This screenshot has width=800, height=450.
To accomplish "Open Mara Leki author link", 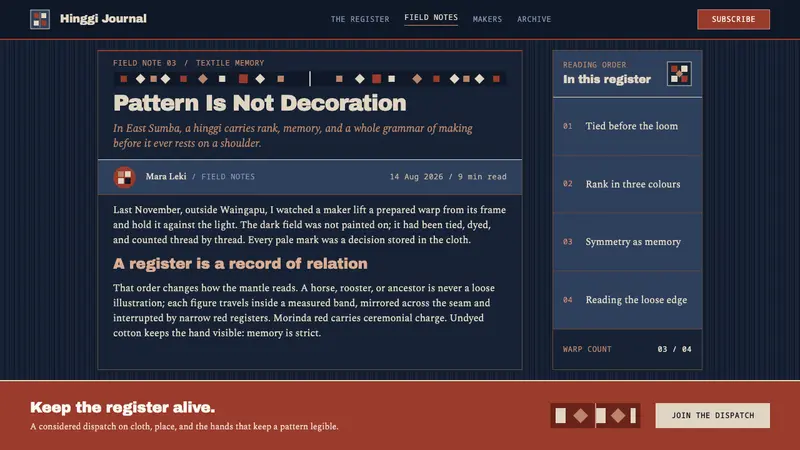I will pos(166,177).
